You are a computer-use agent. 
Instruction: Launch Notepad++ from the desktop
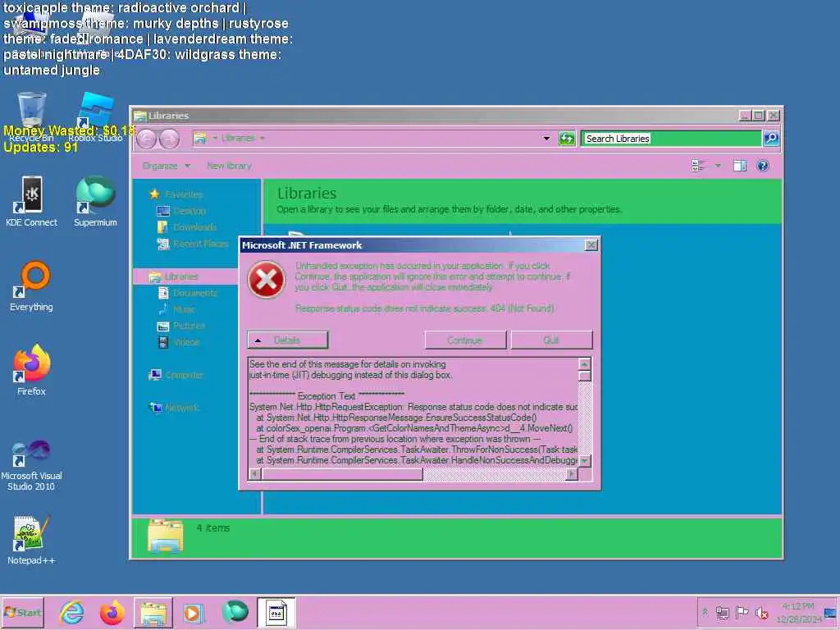[x=32, y=540]
